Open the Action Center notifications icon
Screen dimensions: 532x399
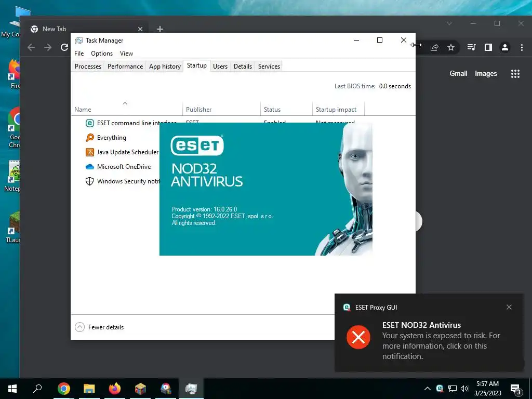(515, 389)
